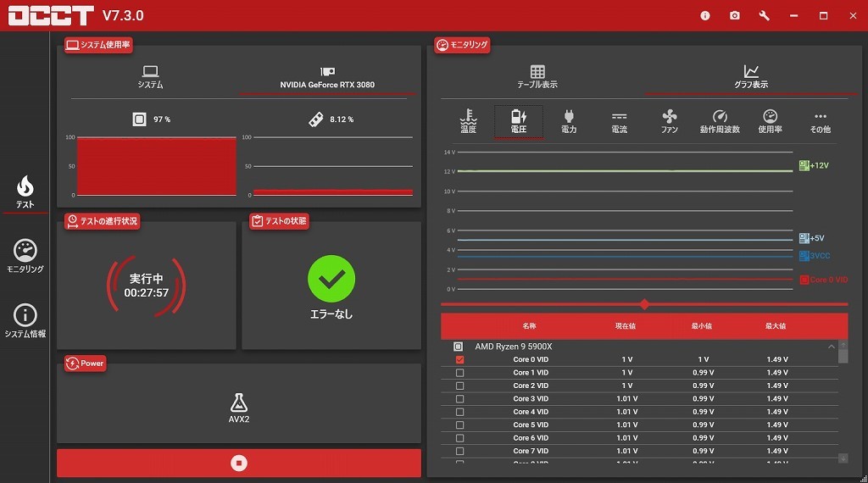
Task: Sort by 最大値 column header
Action: coord(776,326)
